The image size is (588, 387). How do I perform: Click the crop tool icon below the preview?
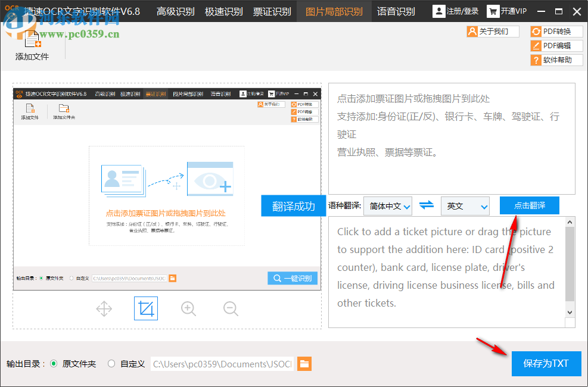pos(146,308)
